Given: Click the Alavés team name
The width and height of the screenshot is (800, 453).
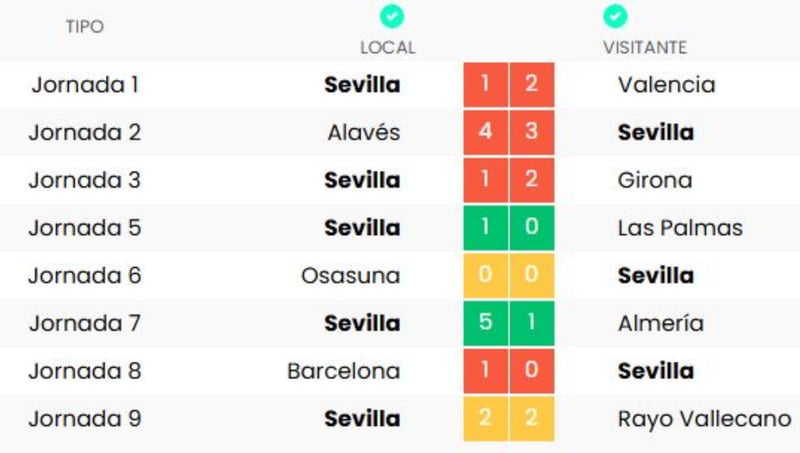Looking at the screenshot, I should (x=363, y=132).
